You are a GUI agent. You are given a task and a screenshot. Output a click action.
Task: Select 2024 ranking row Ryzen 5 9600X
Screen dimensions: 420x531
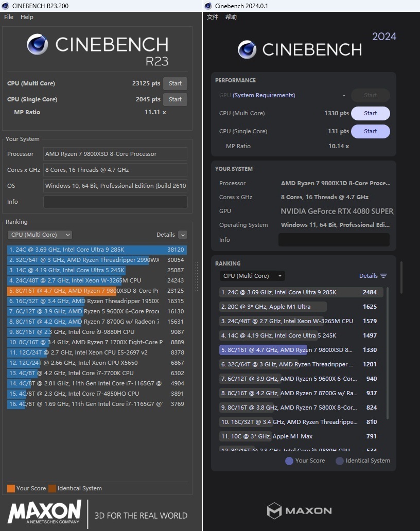(301, 379)
